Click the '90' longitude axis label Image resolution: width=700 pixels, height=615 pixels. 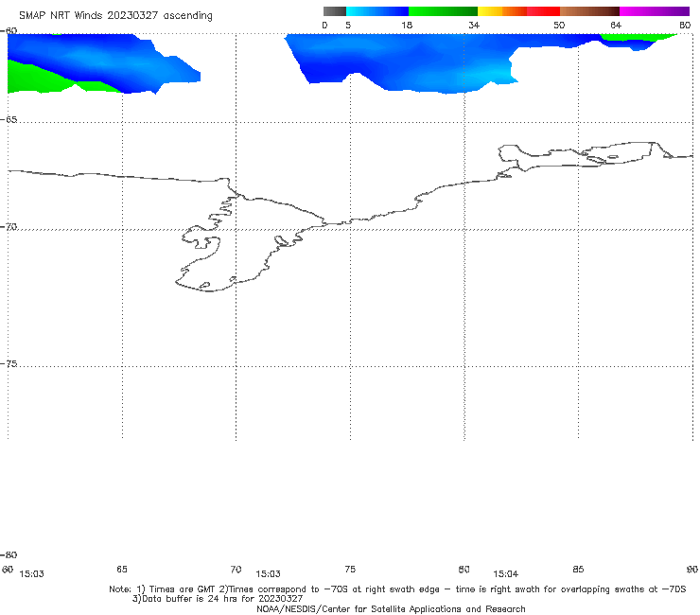[692, 570]
